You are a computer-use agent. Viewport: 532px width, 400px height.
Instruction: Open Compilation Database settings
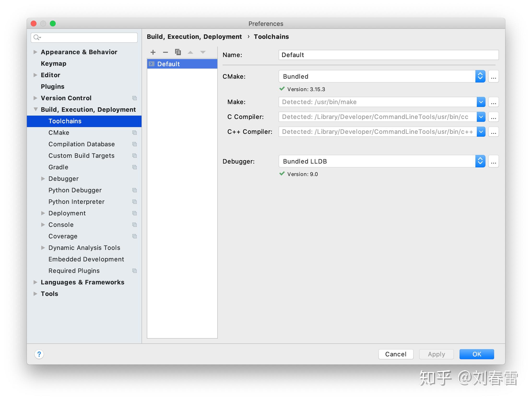(x=82, y=144)
